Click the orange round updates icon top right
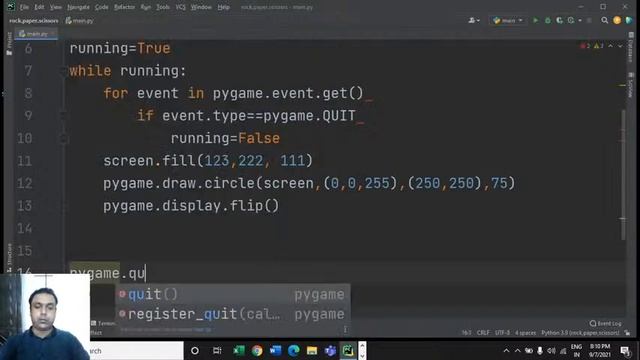640x360 pixels. click(x=617, y=20)
